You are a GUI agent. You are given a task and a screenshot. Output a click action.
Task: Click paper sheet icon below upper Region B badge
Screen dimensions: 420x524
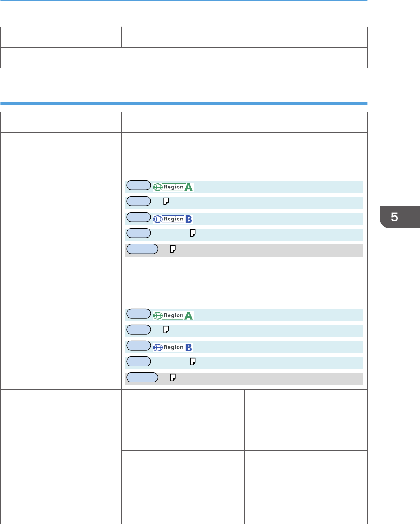coord(193,233)
